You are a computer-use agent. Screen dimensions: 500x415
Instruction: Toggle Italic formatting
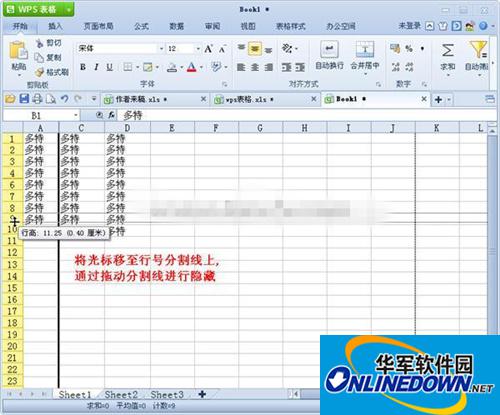96,67
